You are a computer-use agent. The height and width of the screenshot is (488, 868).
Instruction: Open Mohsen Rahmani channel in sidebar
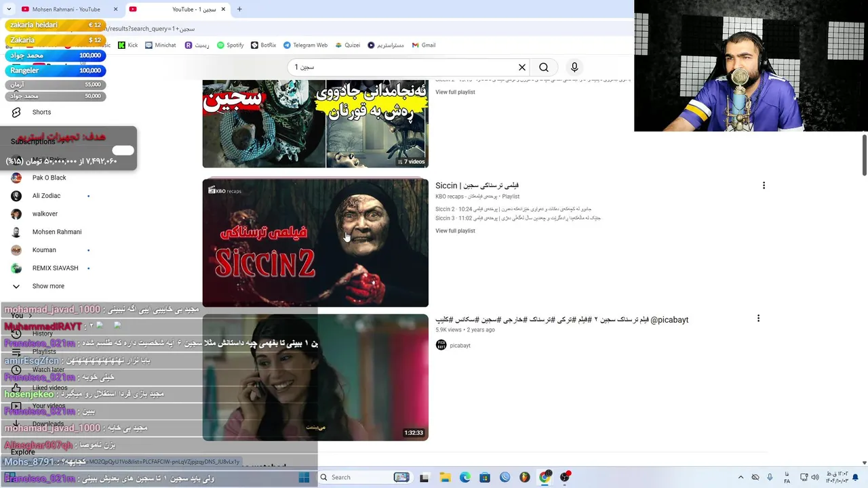[57, 232]
